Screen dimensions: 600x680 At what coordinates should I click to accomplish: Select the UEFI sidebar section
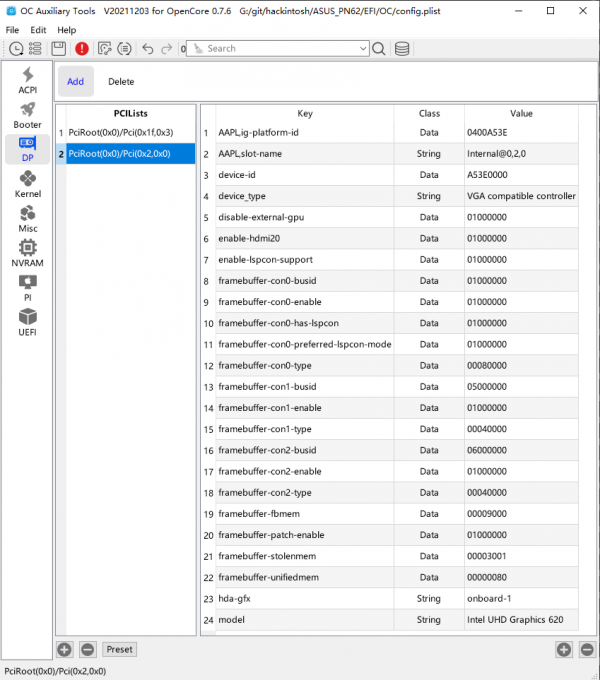click(x=28, y=322)
